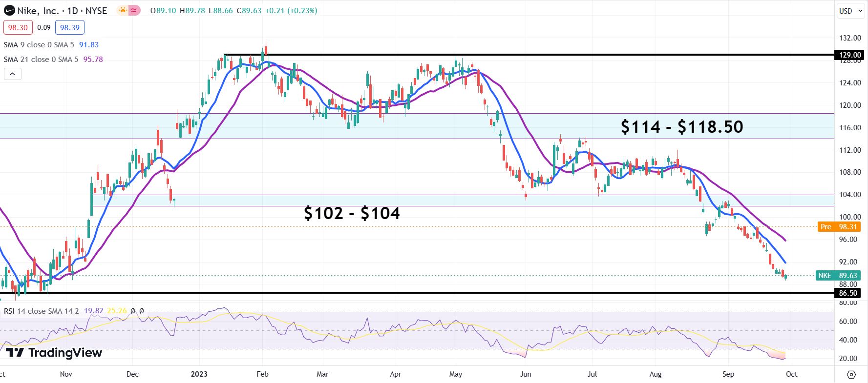This screenshot has height=383, width=868.
Task: Click the red 98.30 sell price button
Action: pyautogui.click(x=18, y=27)
